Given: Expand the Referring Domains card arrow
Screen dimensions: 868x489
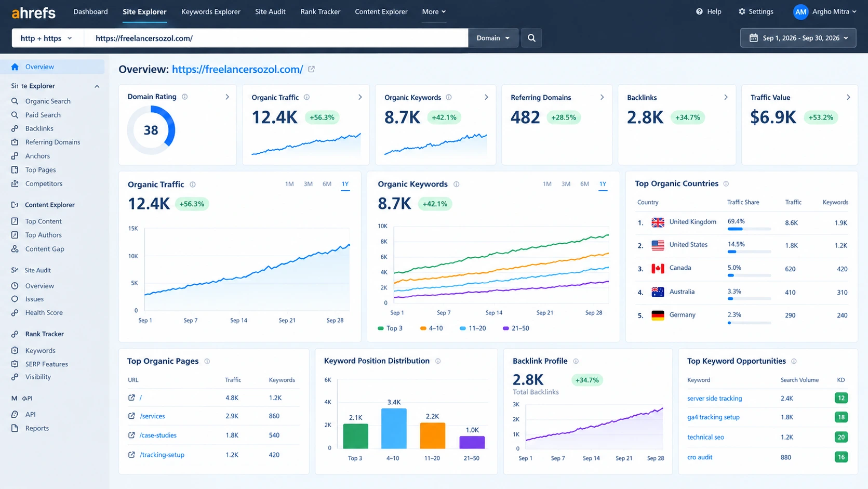Looking at the screenshot, I should [602, 97].
